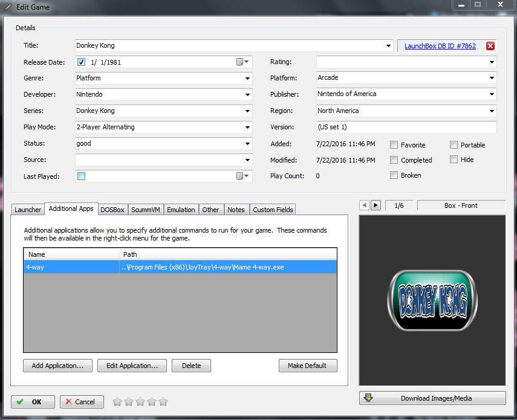517x420 pixels.
Task: Click the Box - Front image type label
Action: pos(461,205)
